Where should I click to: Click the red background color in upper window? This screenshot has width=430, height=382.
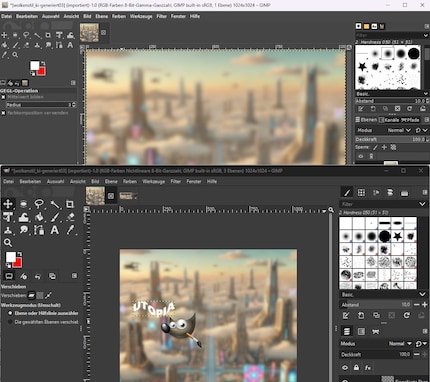[x=42, y=71]
